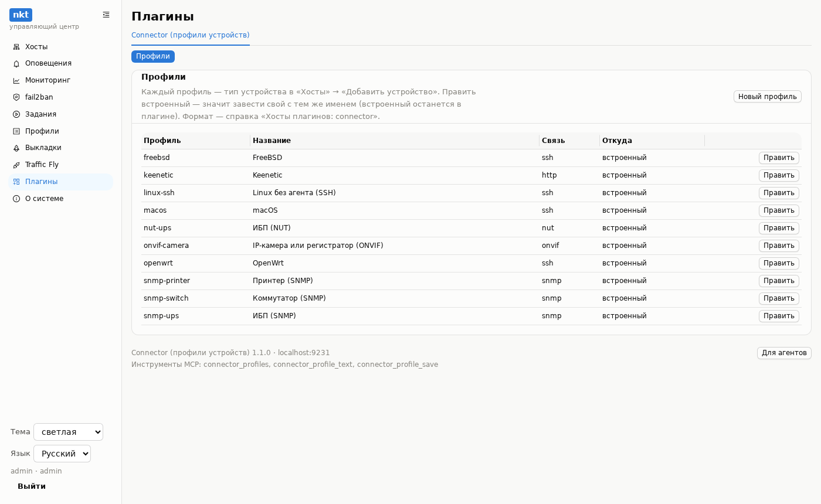Open the Тема theme dropdown
Image resolution: width=821 pixels, height=504 pixels.
pyautogui.click(x=68, y=432)
